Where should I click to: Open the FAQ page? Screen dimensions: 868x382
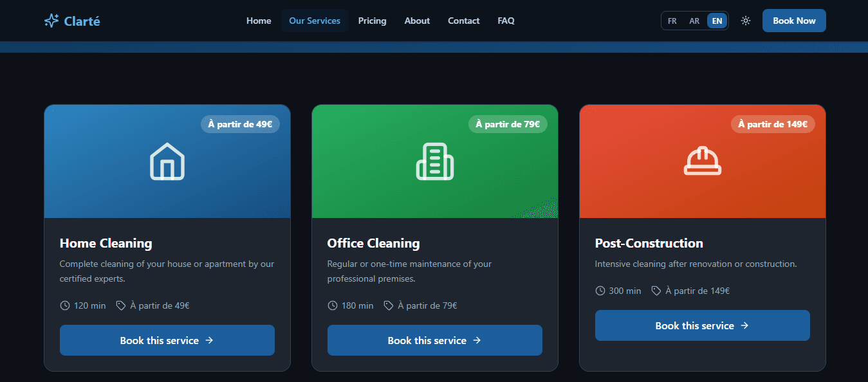click(506, 21)
